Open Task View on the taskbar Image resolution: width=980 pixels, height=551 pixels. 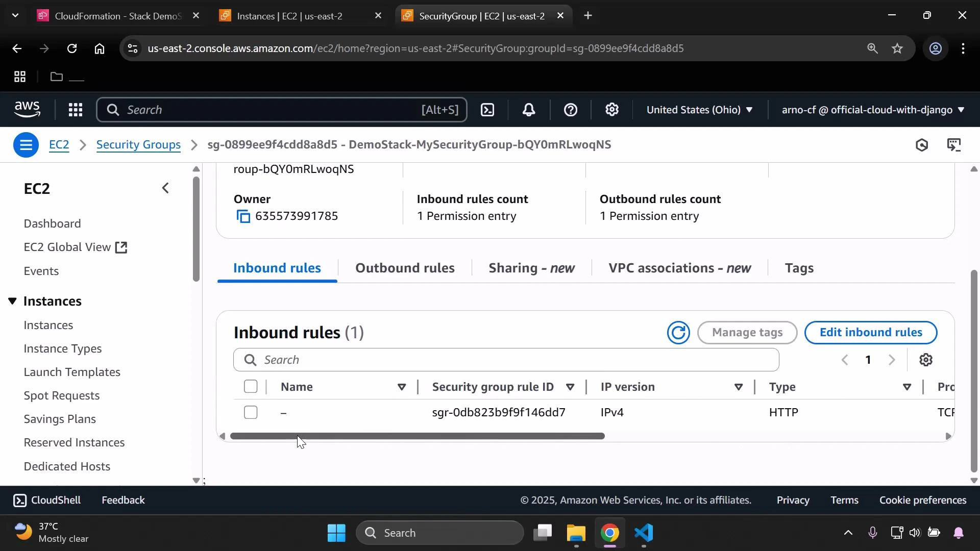pyautogui.click(x=543, y=533)
